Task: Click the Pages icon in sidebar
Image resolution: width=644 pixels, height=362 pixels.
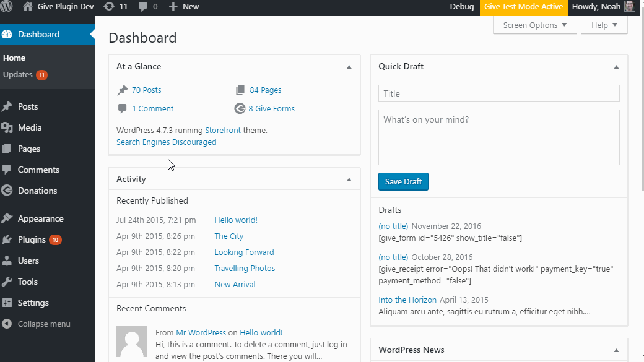Action: point(7,149)
